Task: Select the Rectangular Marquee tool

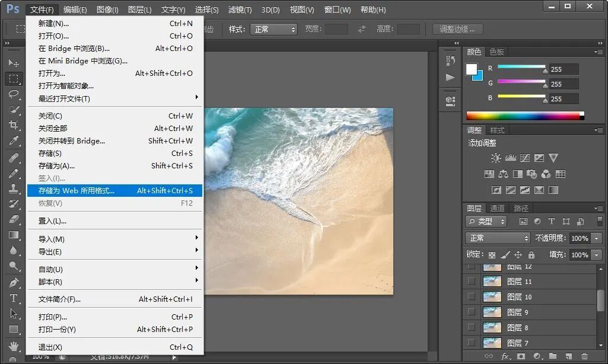Action: click(x=14, y=79)
